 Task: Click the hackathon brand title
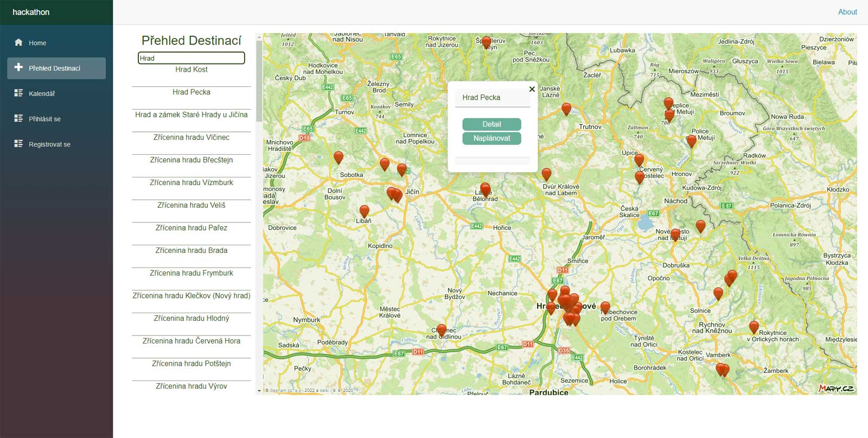coord(31,12)
